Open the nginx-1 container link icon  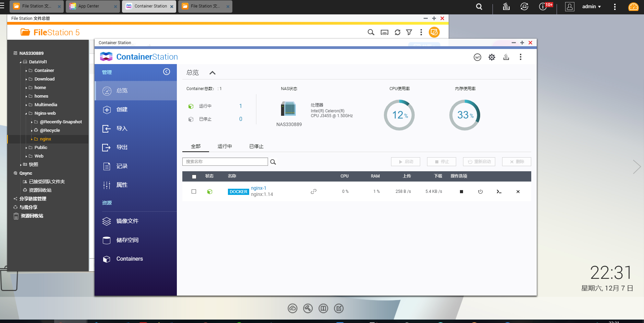(x=314, y=191)
